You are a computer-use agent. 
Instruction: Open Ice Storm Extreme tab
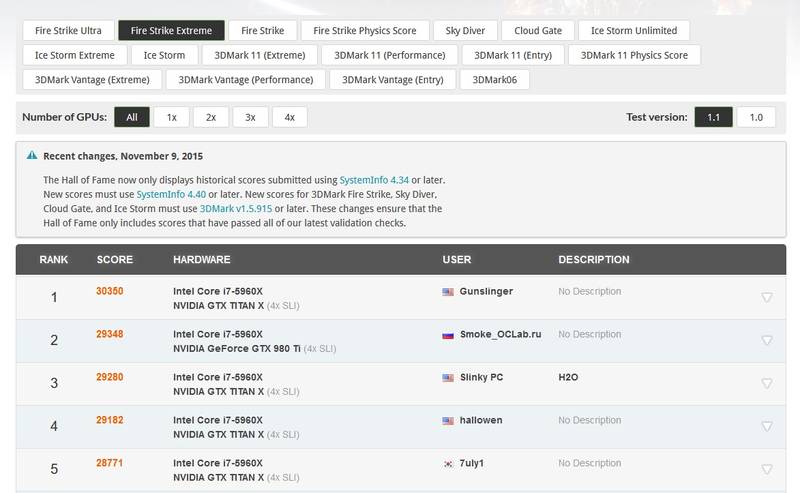click(74, 55)
